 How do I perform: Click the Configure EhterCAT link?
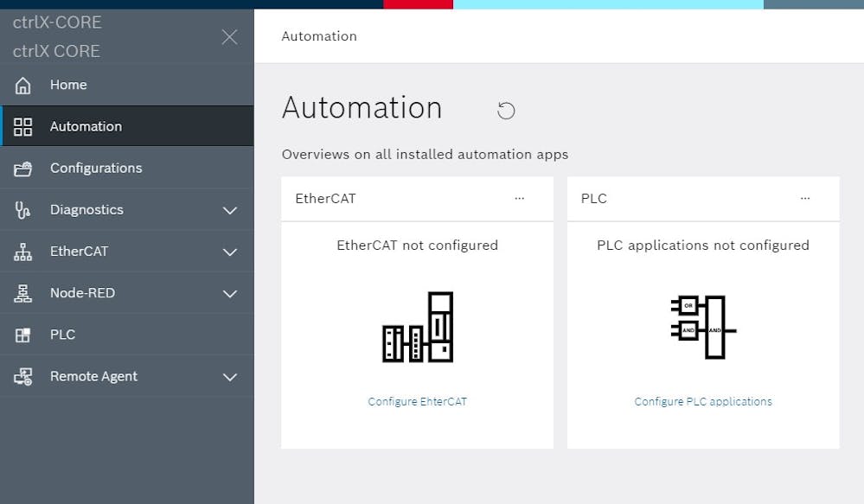417,401
